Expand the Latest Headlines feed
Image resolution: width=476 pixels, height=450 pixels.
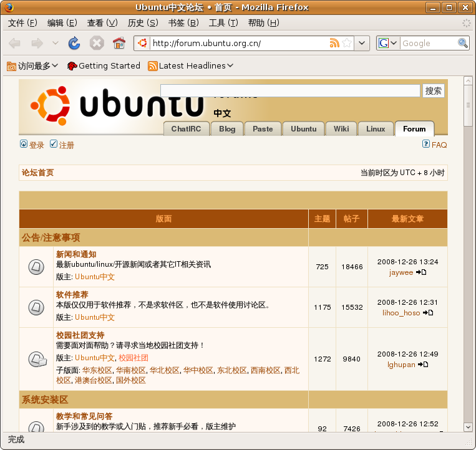pos(191,65)
